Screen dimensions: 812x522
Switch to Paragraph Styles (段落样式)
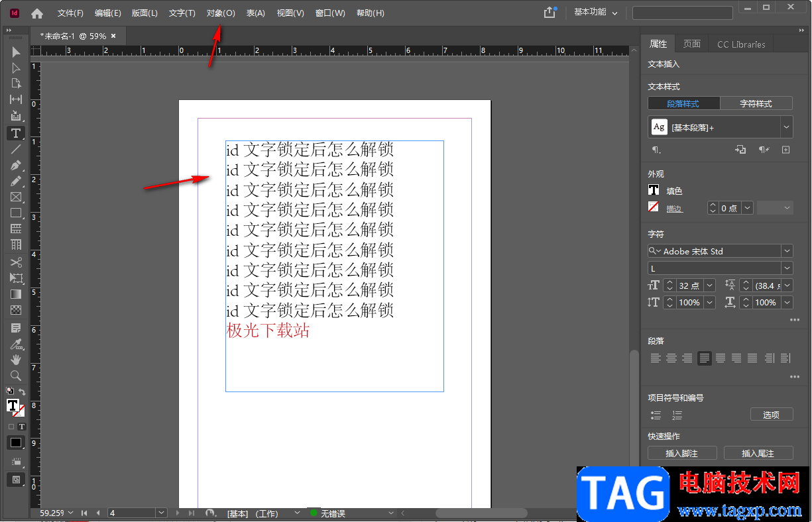tap(683, 103)
